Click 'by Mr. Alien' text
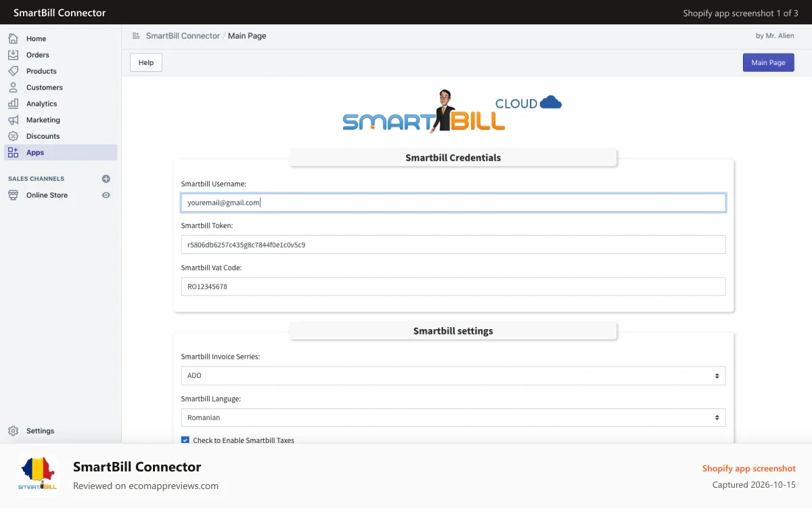Image resolution: width=812 pixels, height=508 pixels. point(775,36)
